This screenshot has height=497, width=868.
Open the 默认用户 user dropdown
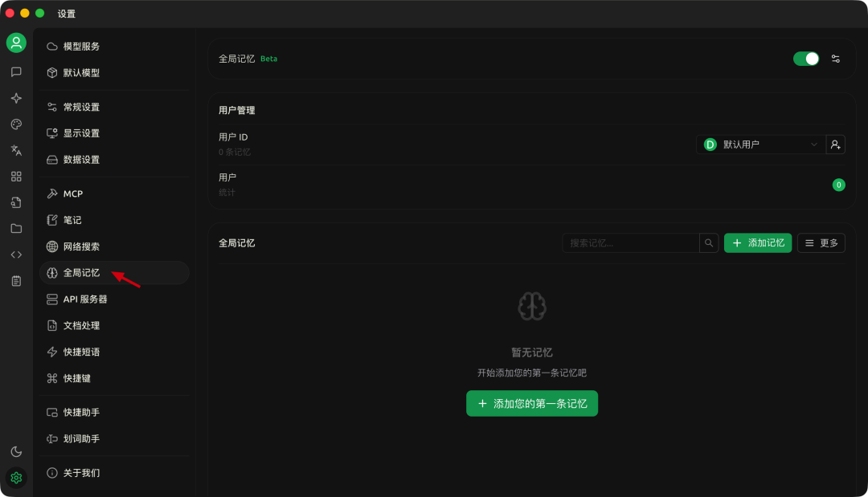tap(759, 144)
